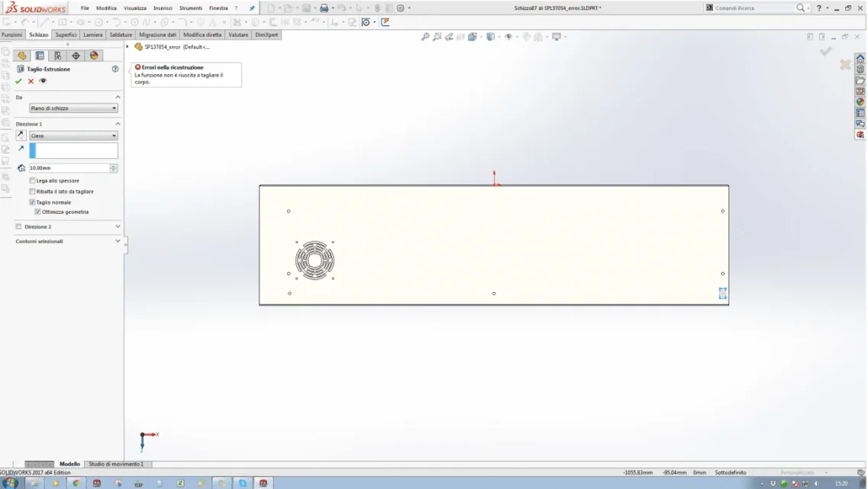Image resolution: width=868 pixels, height=489 pixels.
Task: Switch to Studio di movimento 1 tab
Action: 116,464
